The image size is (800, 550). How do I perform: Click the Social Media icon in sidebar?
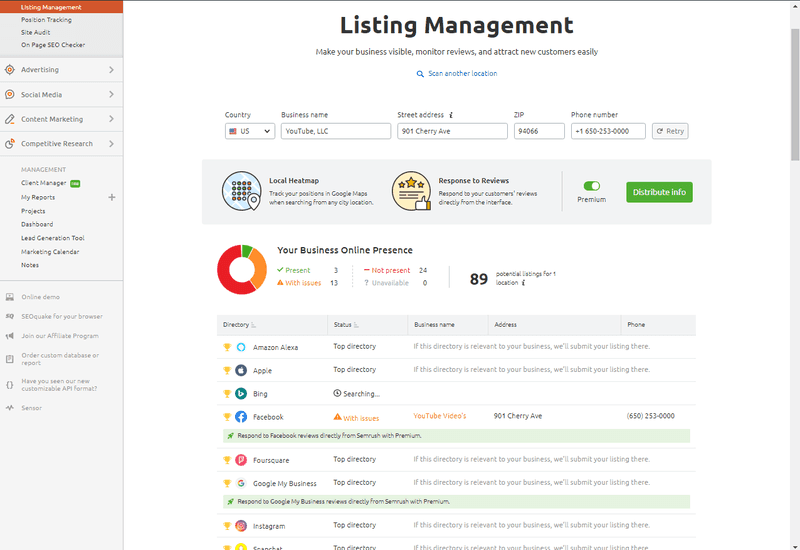10,94
